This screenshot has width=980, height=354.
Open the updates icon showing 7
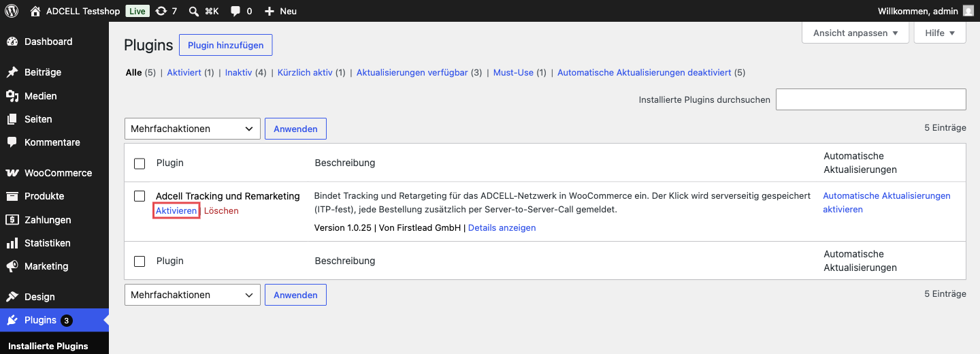161,11
